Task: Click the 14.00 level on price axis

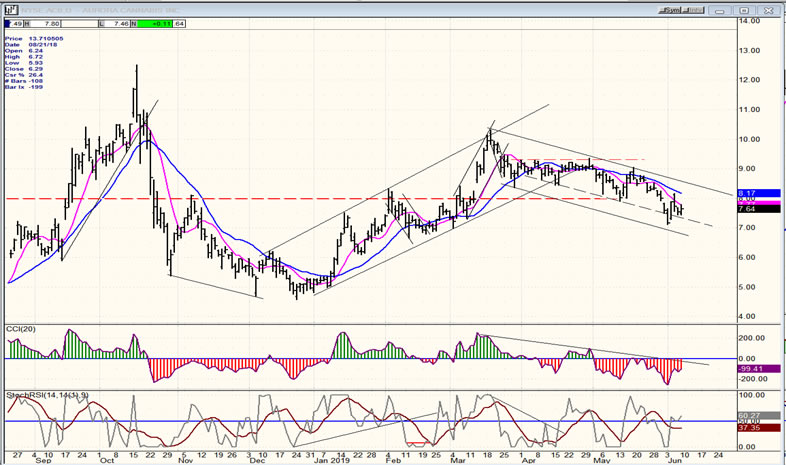Action: click(747, 20)
